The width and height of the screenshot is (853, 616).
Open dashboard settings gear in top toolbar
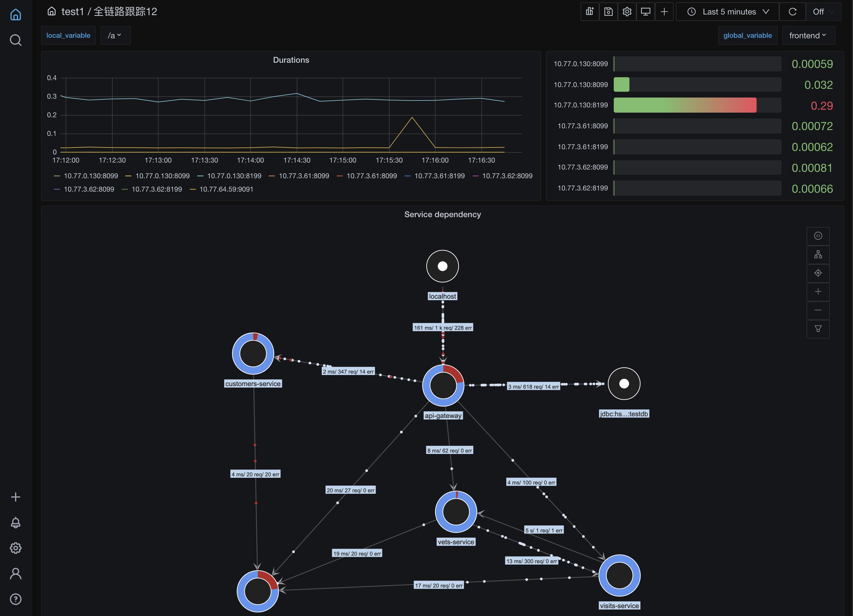pyautogui.click(x=627, y=12)
